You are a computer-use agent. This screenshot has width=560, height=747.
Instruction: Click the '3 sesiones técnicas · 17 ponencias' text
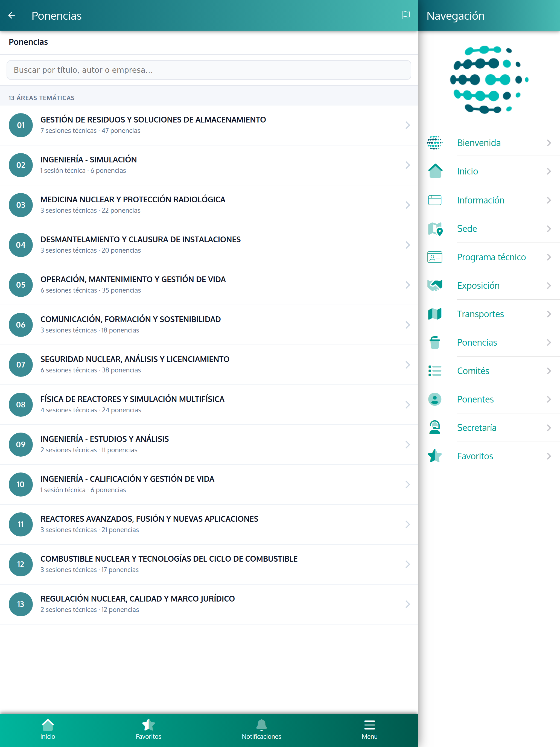tap(89, 570)
